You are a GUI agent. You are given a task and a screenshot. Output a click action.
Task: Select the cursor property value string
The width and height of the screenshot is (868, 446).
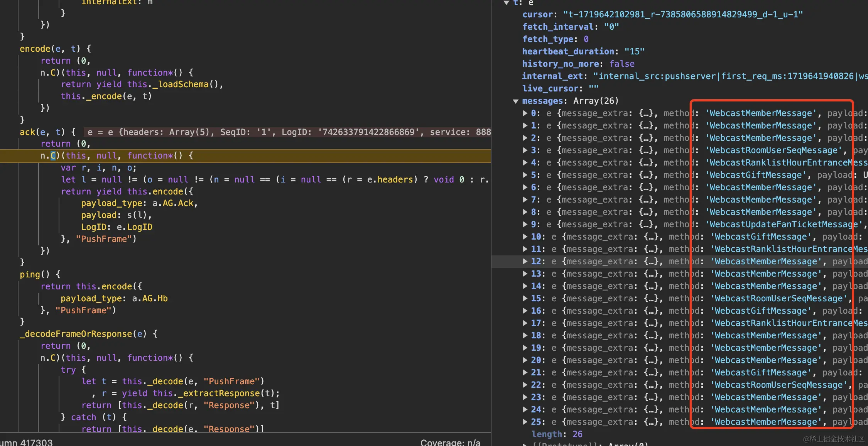pos(683,15)
